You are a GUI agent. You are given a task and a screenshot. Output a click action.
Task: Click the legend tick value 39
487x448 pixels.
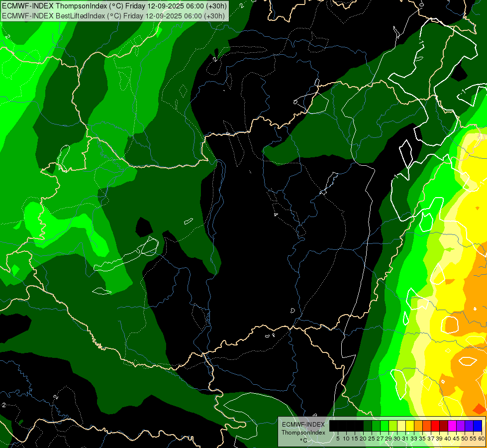[x=439, y=439]
